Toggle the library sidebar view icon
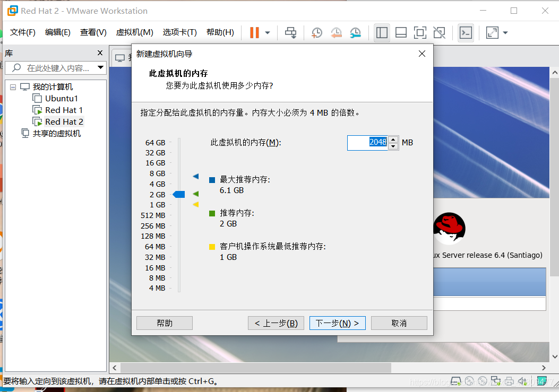The height and width of the screenshot is (392, 559). (382, 33)
